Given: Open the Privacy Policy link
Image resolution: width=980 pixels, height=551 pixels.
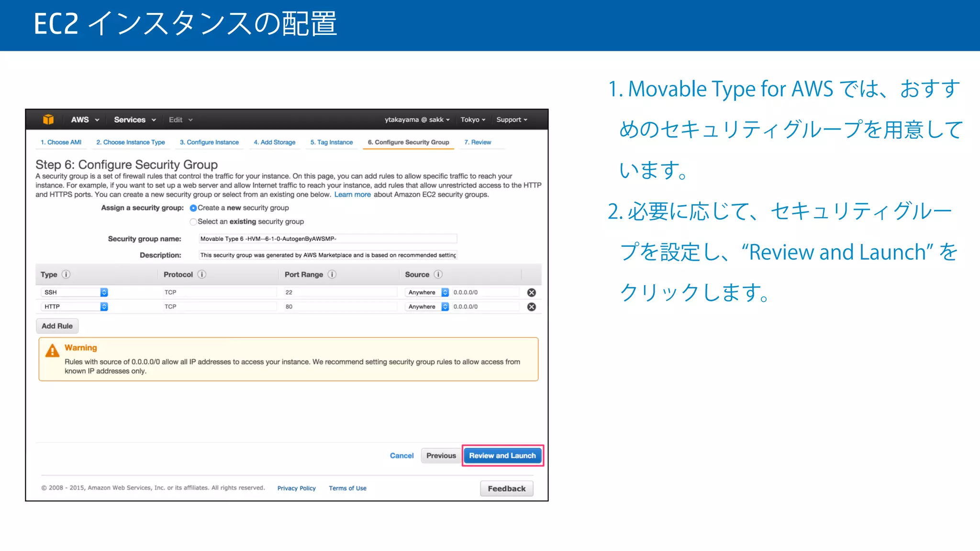Looking at the screenshot, I should pos(297,488).
